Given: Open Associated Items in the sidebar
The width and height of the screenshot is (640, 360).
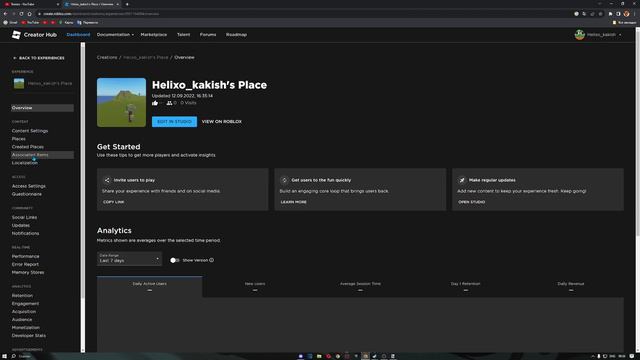Looking at the screenshot, I should click(42, 155).
